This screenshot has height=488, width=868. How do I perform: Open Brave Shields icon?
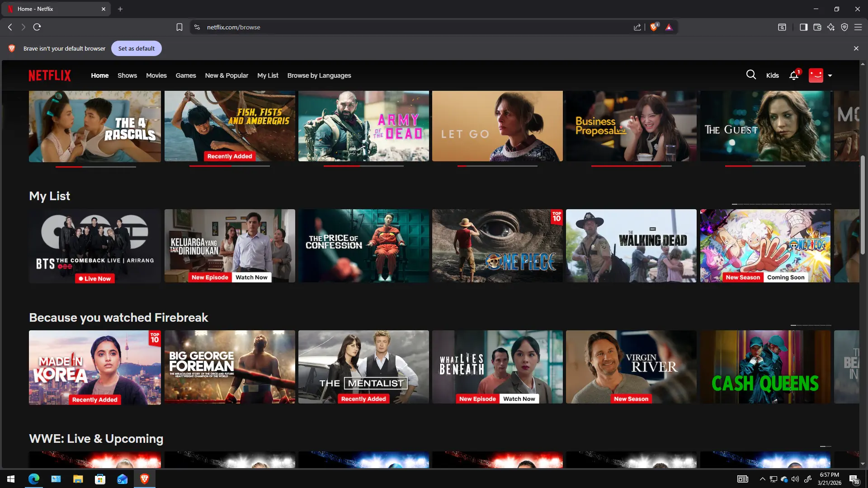coord(654,27)
